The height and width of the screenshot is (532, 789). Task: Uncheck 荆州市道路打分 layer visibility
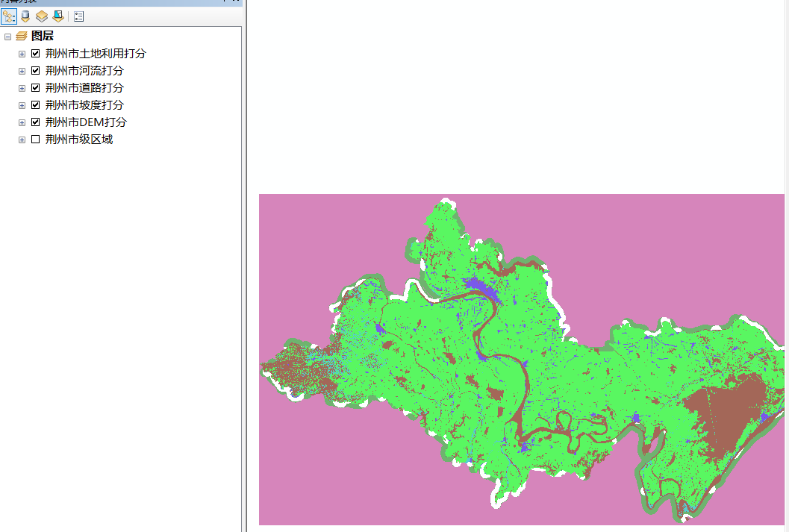tap(35, 87)
